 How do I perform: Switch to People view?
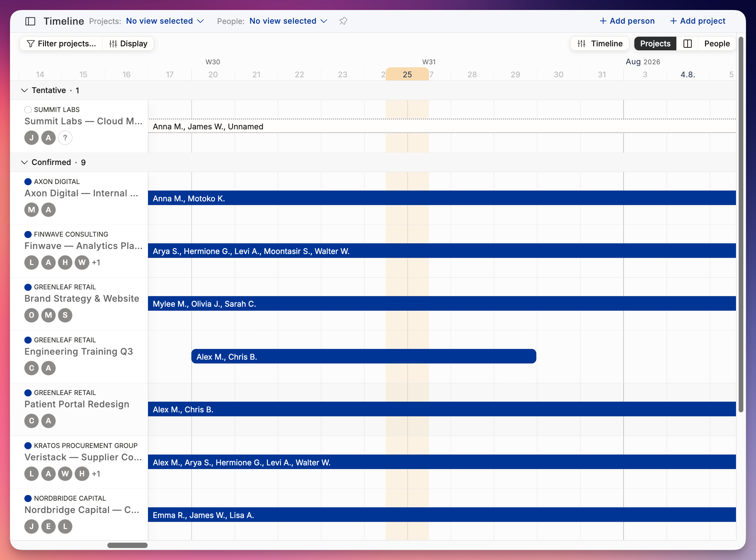717,44
